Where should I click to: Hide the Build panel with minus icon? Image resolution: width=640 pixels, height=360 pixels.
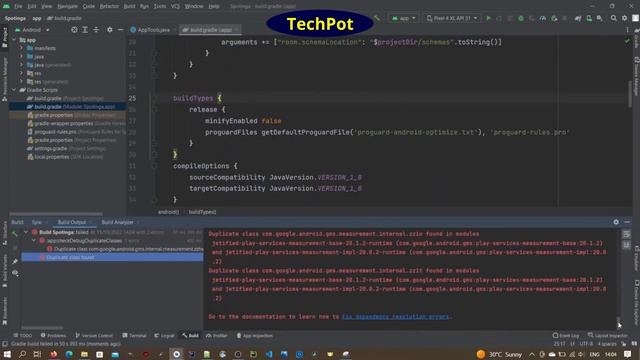click(x=627, y=222)
